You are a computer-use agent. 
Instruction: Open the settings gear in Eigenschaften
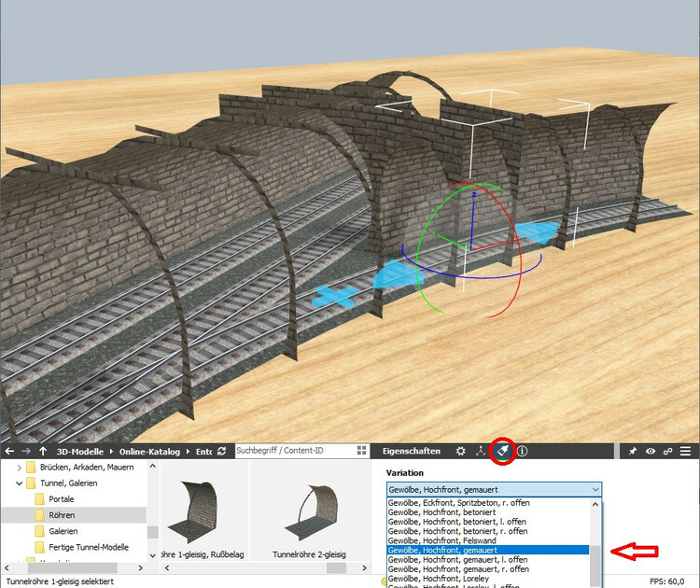click(x=460, y=451)
